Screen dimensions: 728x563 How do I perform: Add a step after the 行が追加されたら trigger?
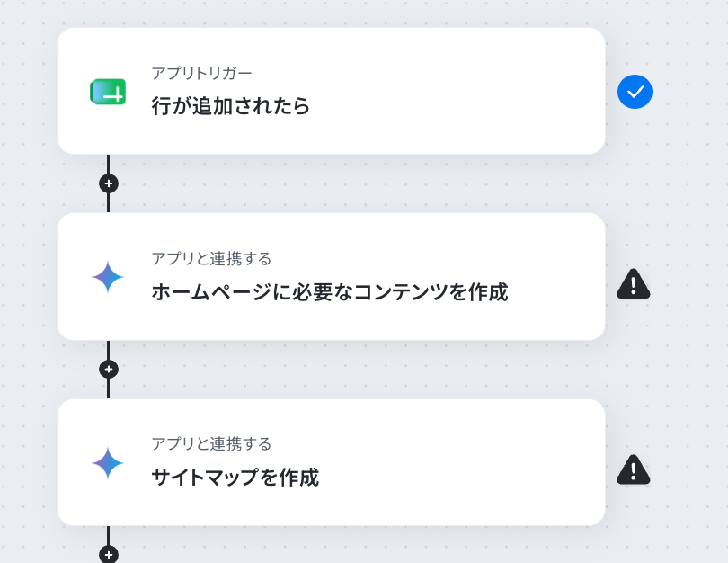109,183
